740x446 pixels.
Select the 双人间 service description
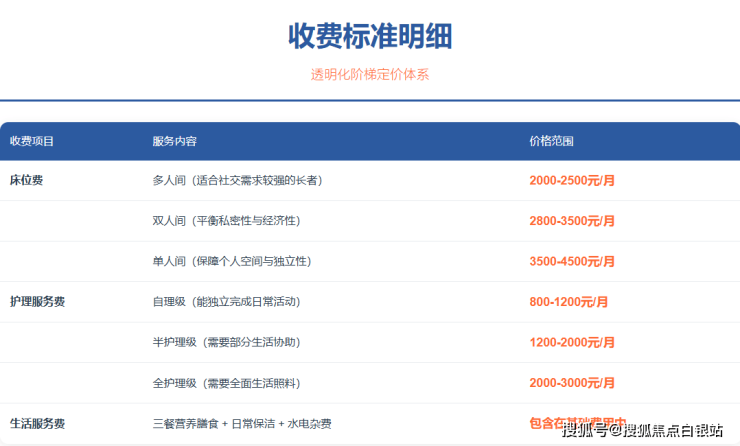[x=226, y=220]
